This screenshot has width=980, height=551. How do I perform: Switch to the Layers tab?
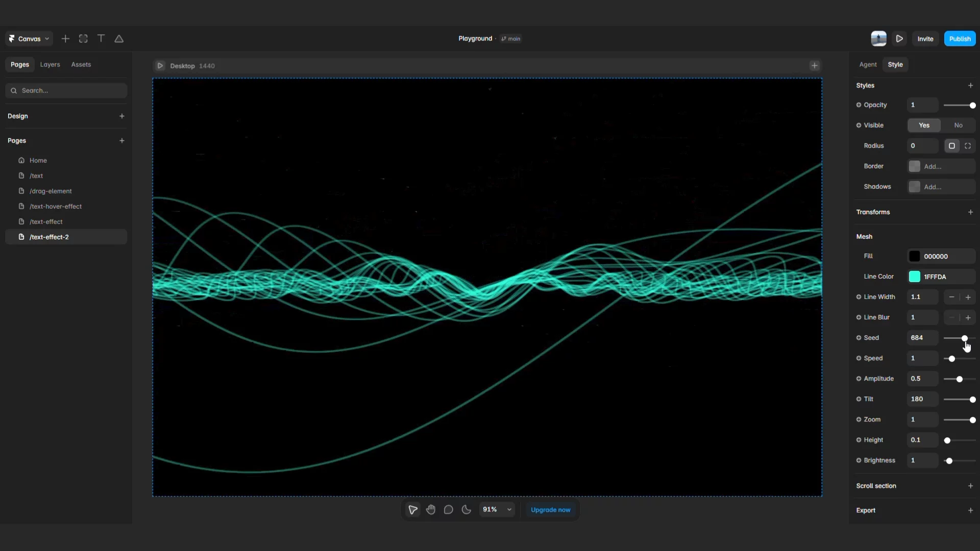pos(50,65)
